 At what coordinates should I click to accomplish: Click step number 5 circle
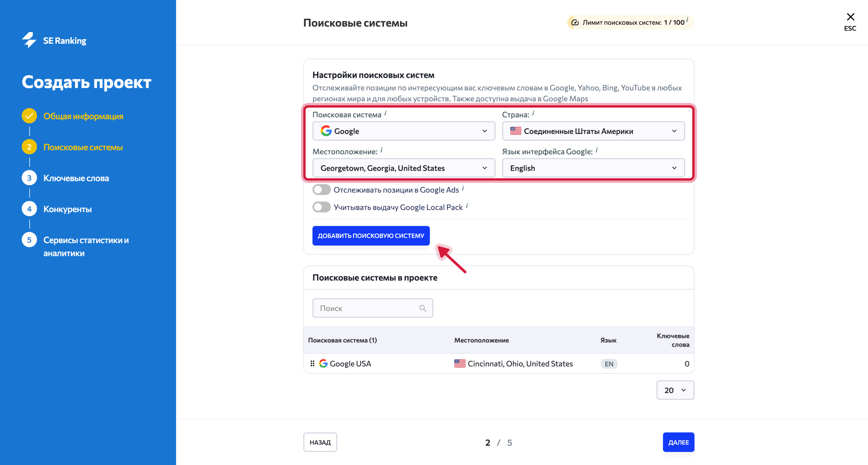point(29,240)
